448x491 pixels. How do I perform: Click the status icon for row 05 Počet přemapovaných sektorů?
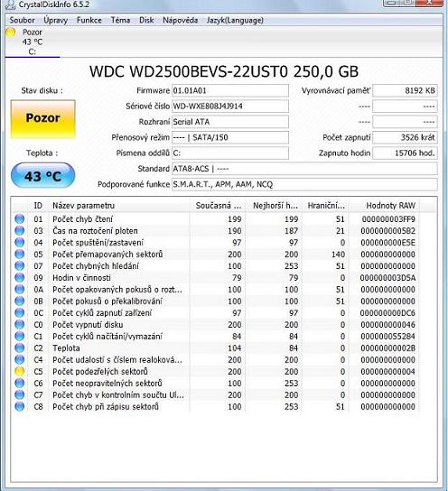click(20, 255)
